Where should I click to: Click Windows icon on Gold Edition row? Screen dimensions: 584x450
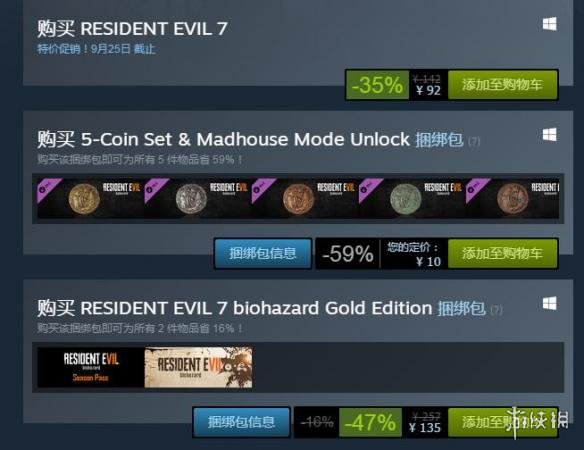pyautogui.click(x=549, y=303)
